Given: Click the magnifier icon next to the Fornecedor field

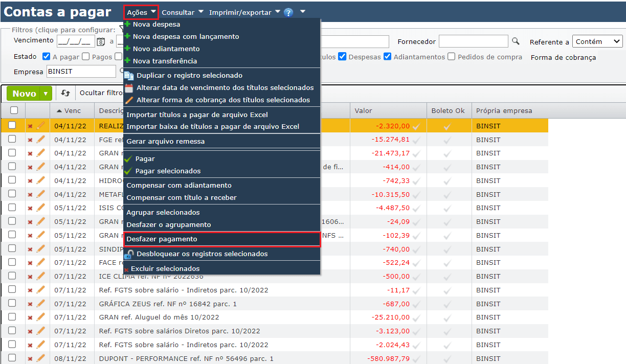Looking at the screenshot, I should click(516, 41).
